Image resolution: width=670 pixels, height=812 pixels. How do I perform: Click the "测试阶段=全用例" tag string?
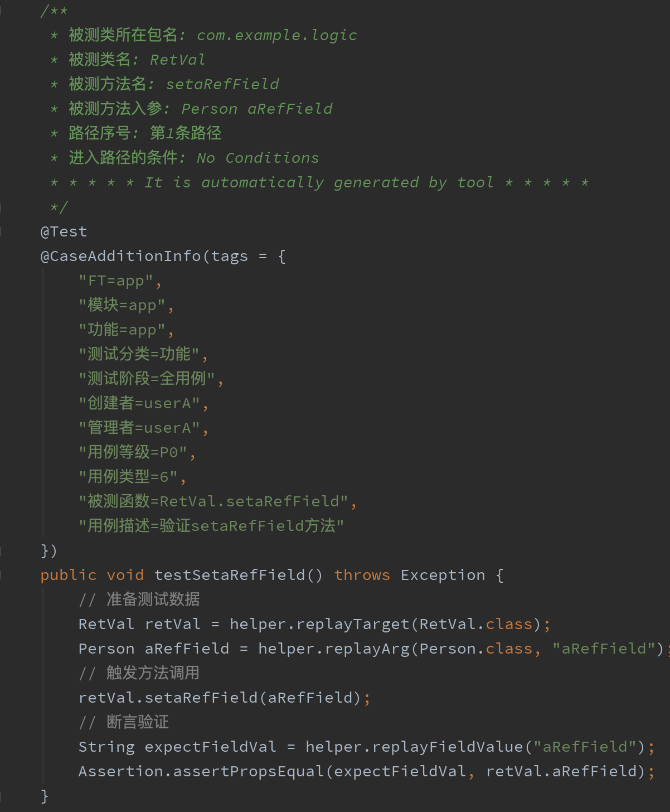(147, 379)
